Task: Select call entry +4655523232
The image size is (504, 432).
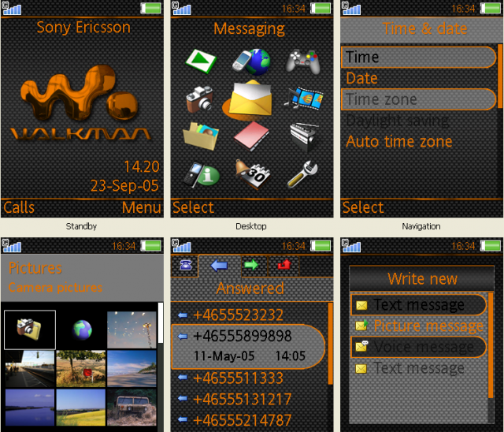Action: [249, 315]
